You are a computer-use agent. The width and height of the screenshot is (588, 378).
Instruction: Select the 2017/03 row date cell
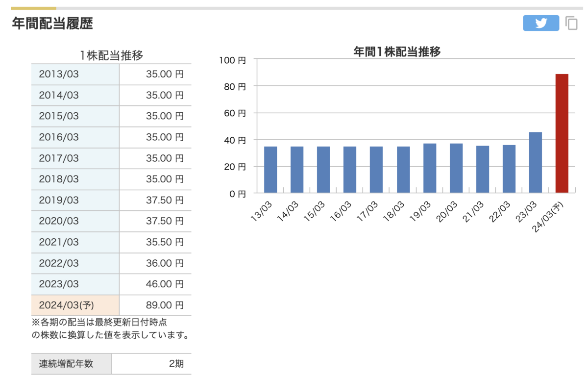pyautogui.click(x=75, y=159)
